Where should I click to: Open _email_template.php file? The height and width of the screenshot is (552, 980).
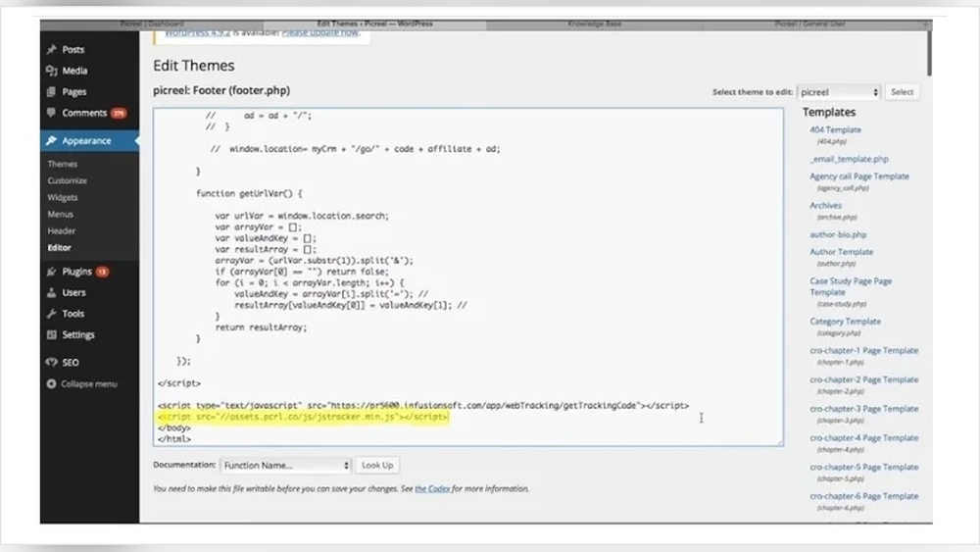pos(850,160)
